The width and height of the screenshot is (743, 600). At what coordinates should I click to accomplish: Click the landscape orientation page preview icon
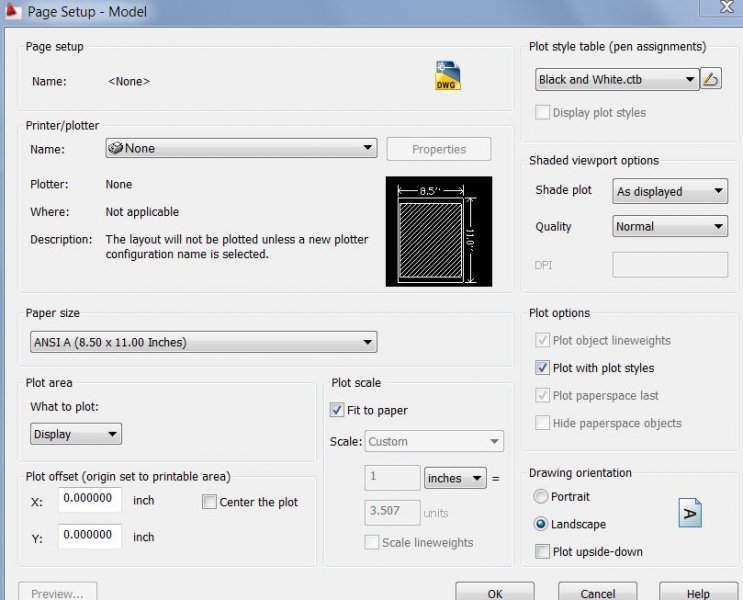pyautogui.click(x=690, y=513)
